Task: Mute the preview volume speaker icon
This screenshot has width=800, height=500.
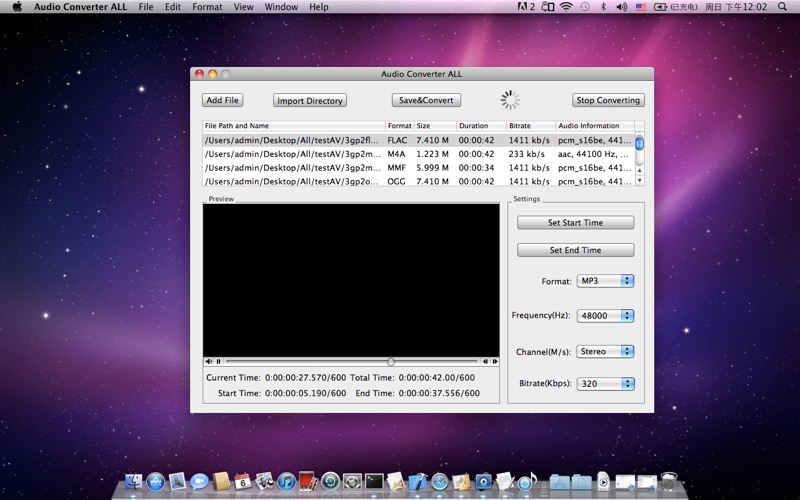Action: point(209,361)
